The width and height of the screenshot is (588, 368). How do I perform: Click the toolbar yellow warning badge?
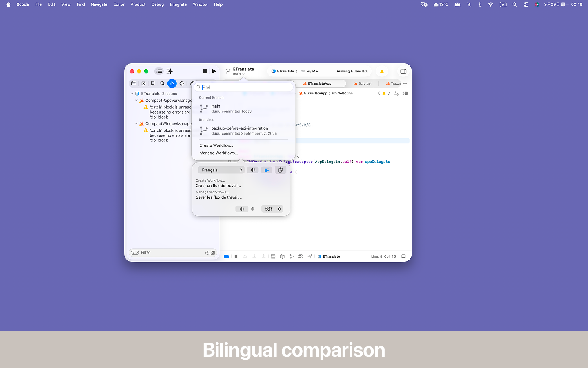coord(382,71)
